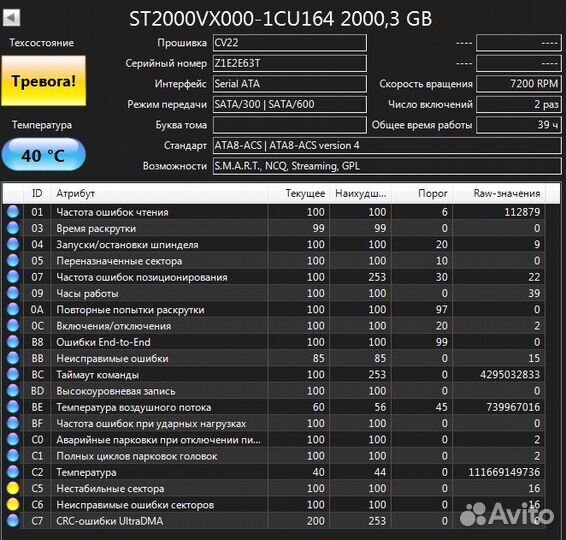Screen dimensions: 566x540
Task: Select the row Частота ошибок чтения
Action: point(274,212)
